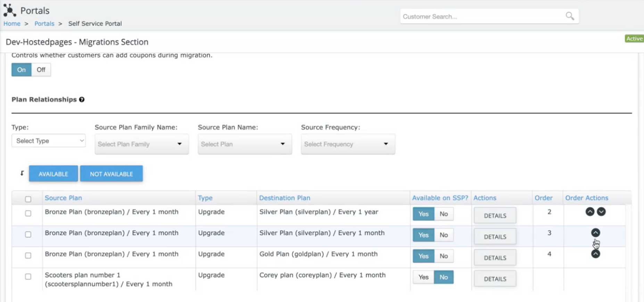The width and height of the screenshot is (644, 302).
Task: Click the Portals logo icon
Action: pyautogui.click(x=10, y=10)
